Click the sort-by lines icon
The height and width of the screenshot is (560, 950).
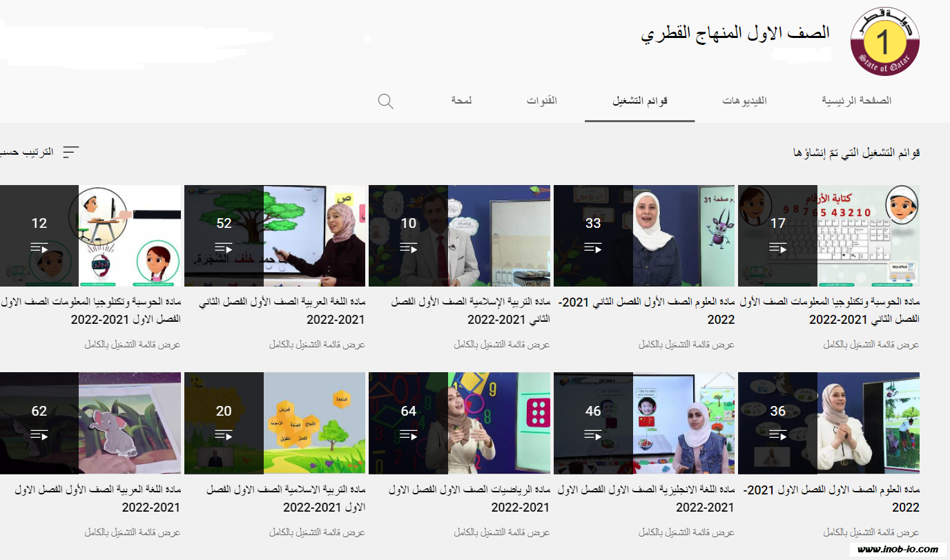point(71,152)
